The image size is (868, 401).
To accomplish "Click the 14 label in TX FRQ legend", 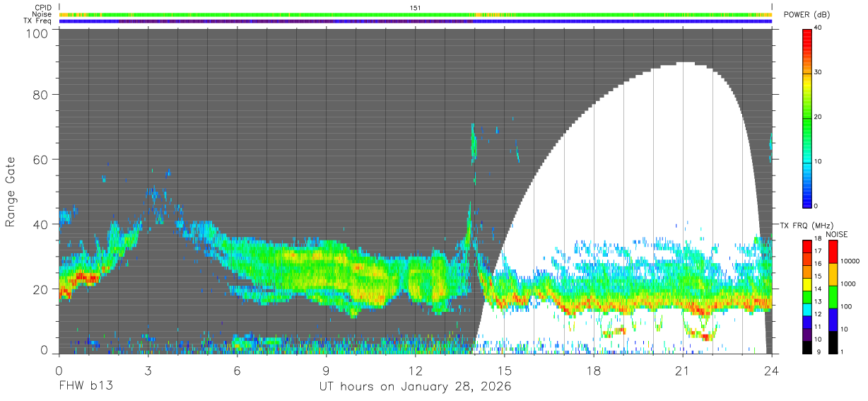I will (819, 289).
